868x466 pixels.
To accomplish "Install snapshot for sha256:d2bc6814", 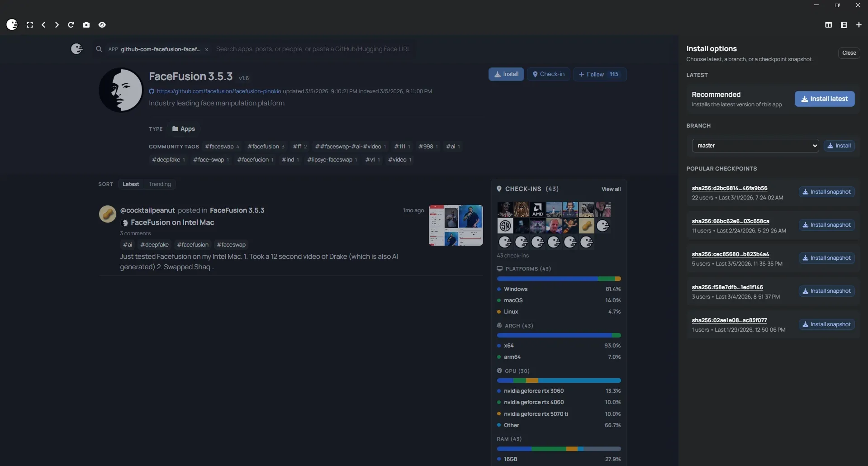I will tap(826, 192).
